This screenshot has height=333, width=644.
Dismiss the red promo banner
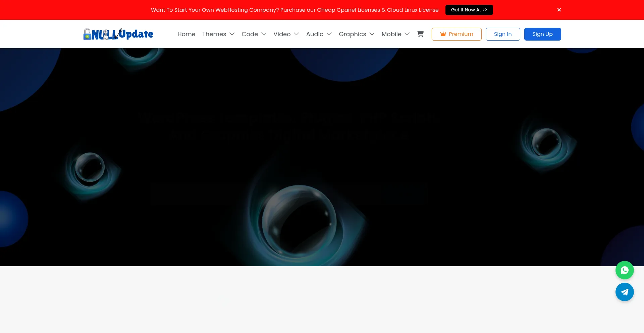[x=559, y=10]
